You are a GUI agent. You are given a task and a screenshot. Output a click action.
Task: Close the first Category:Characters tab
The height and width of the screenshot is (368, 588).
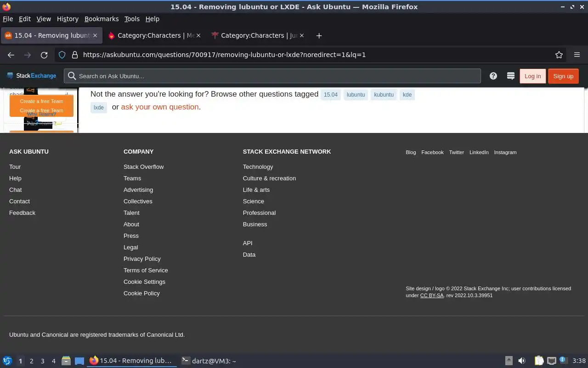click(x=198, y=35)
